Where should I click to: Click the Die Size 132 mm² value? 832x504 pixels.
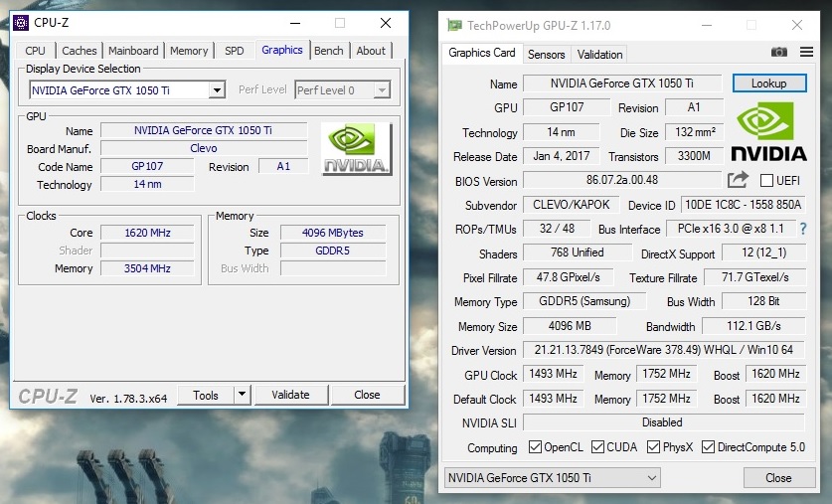(x=695, y=131)
